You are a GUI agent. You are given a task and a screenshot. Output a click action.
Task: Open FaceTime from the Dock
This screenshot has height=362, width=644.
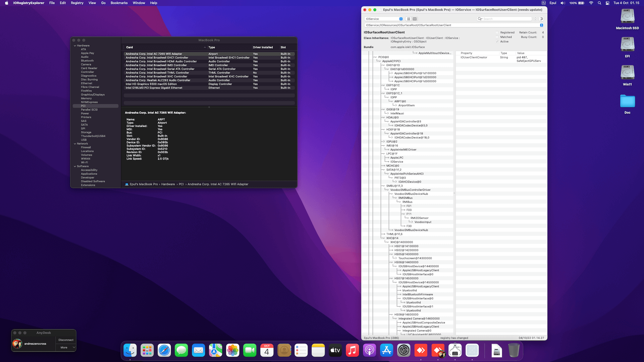[x=250, y=351]
